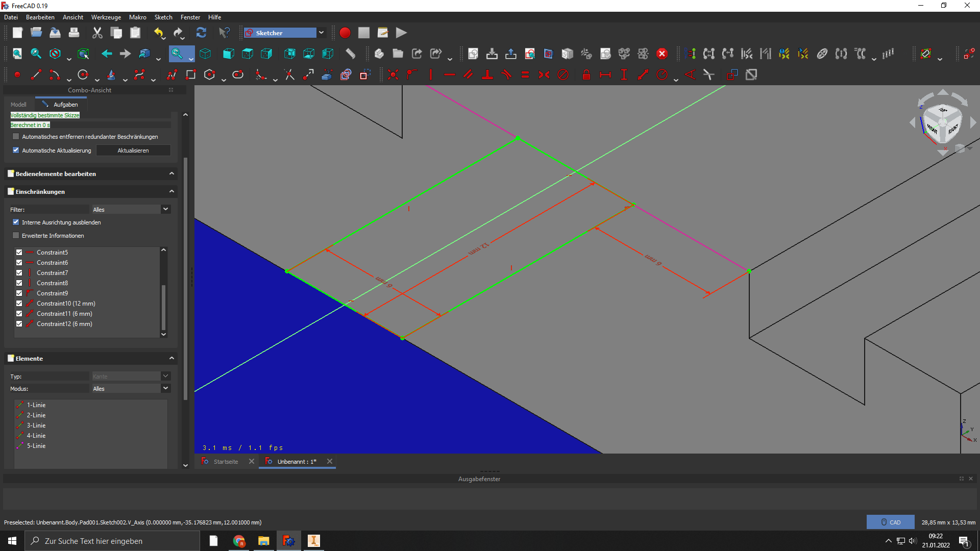This screenshot has height=551, width=980.
Task: Select Constraint11 (6 mm) entry
Action: point(64,314)
